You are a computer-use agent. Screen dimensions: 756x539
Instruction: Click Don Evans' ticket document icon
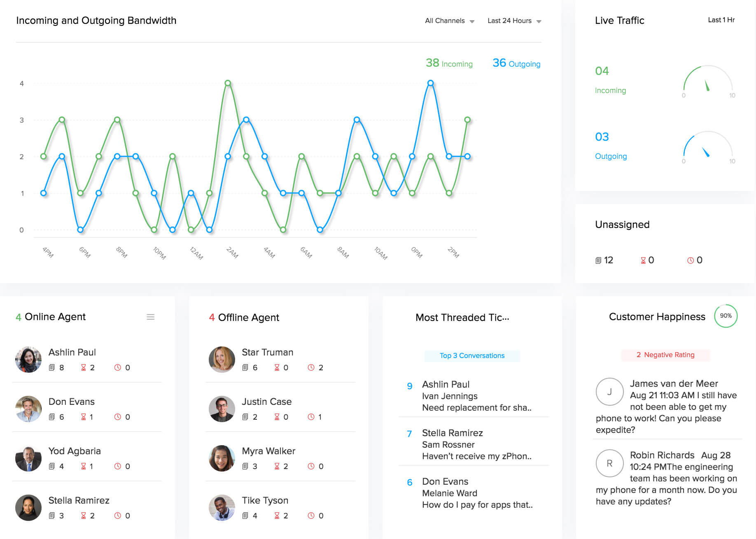(52, 417)
